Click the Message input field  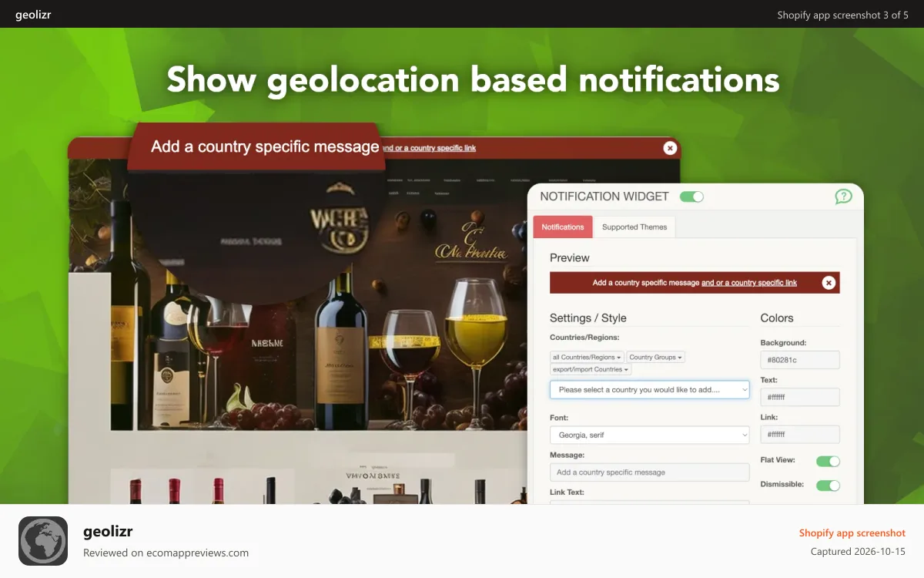(649, 472)
